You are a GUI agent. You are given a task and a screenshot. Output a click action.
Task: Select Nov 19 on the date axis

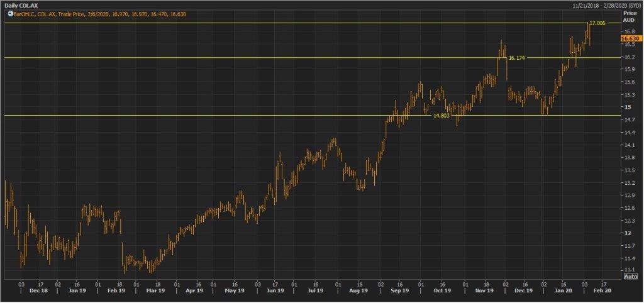484,292
